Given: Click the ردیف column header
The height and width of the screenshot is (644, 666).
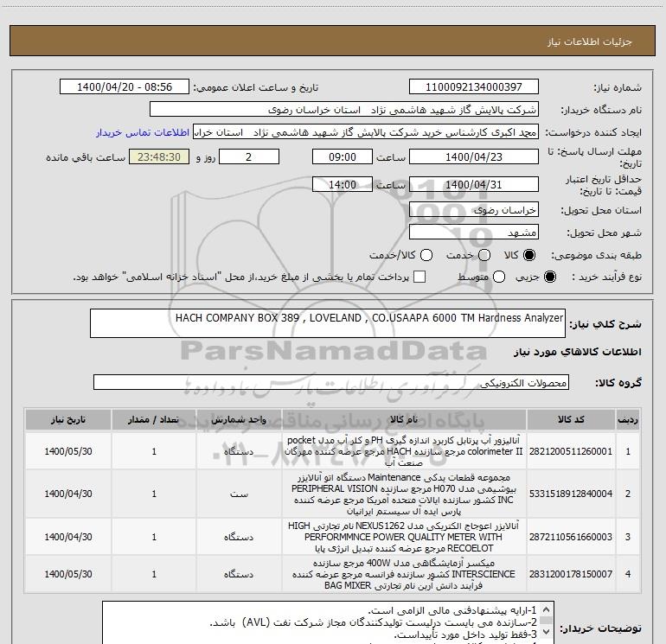Looking at the screenshot, I should [628, 420].
